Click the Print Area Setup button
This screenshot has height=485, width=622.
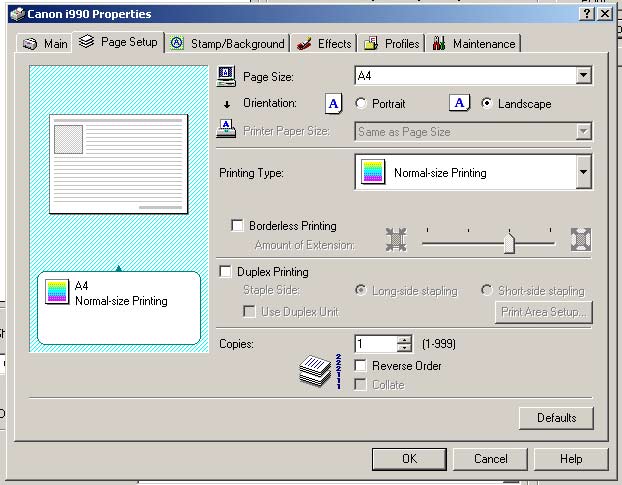(543, 312)
